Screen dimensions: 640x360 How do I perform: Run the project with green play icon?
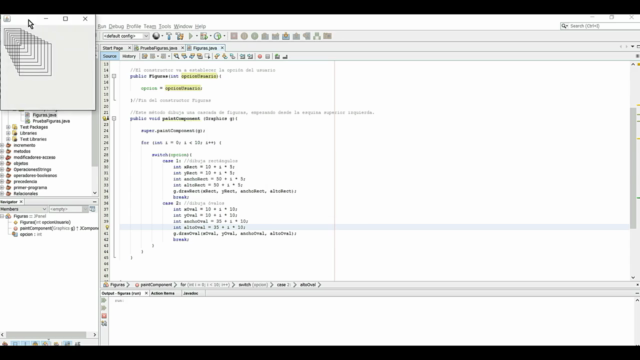pos(191,36)
